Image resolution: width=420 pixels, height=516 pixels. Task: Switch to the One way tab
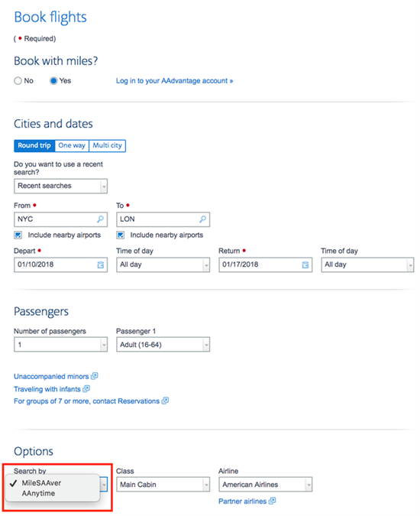[x=72, y=146]
